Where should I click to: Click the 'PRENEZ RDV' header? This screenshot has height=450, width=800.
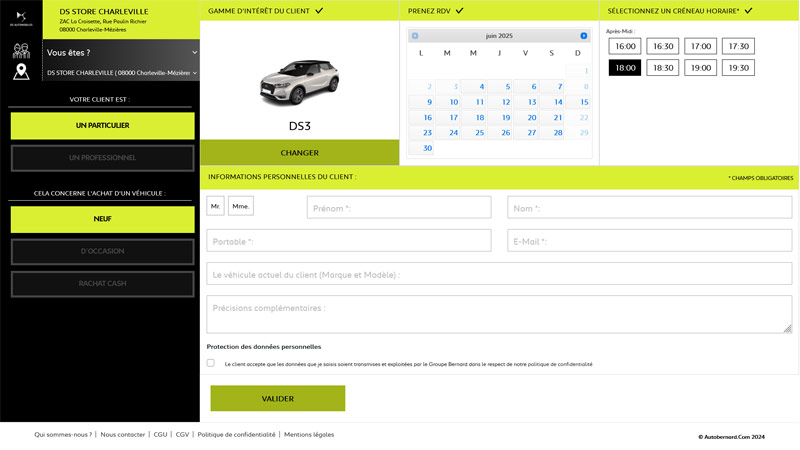[x=429, y=11]
